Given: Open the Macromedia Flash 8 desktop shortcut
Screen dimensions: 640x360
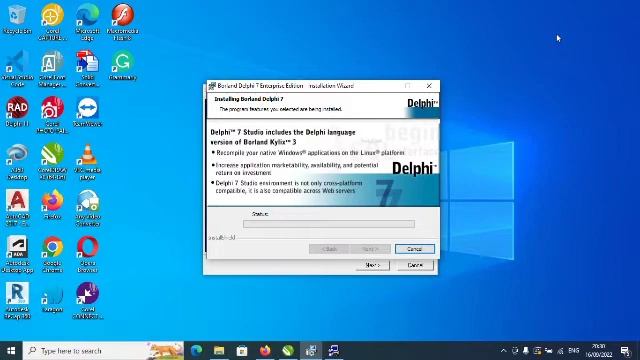Looking at the screenshot, I should [122, 22].
